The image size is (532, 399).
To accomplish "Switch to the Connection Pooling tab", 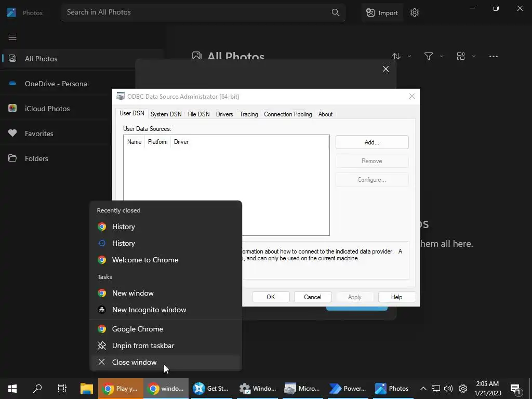I will (288, 114).
